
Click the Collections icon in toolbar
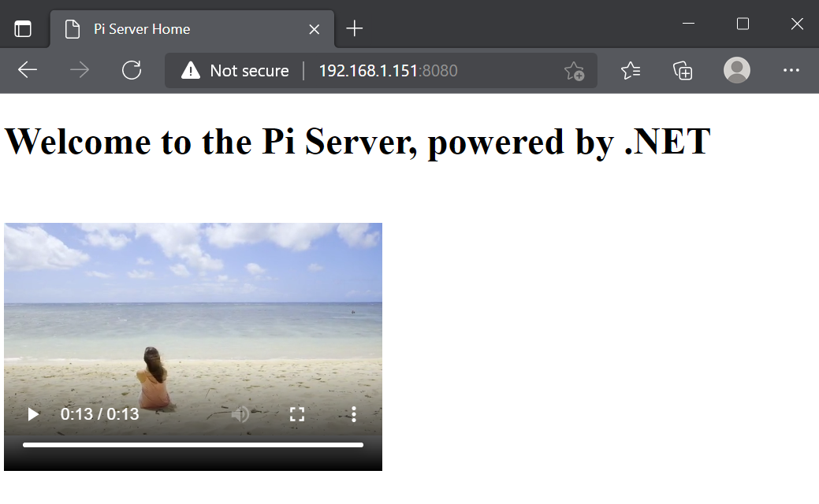point(683,70)
